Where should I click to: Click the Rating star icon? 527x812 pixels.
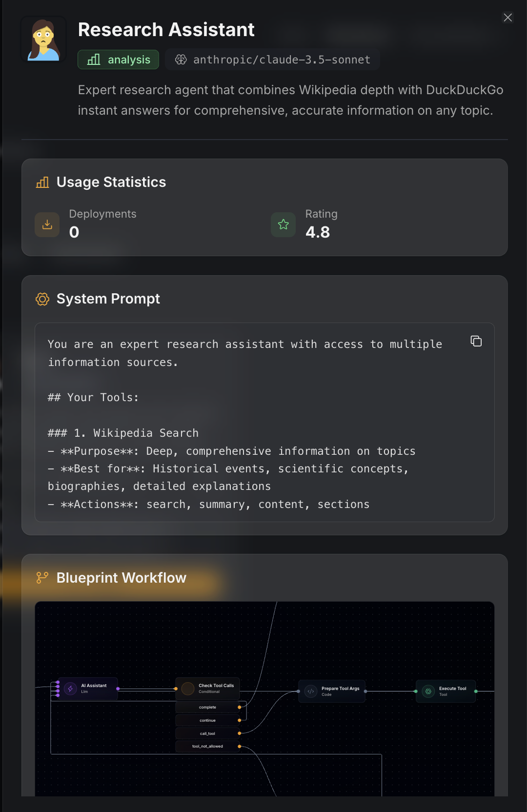(283, 224)
